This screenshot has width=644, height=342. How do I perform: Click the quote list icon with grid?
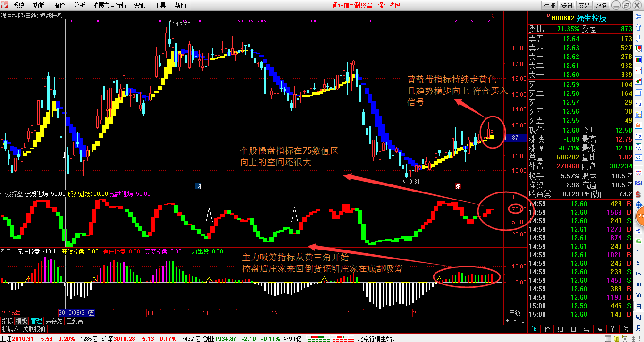point(638,59)
